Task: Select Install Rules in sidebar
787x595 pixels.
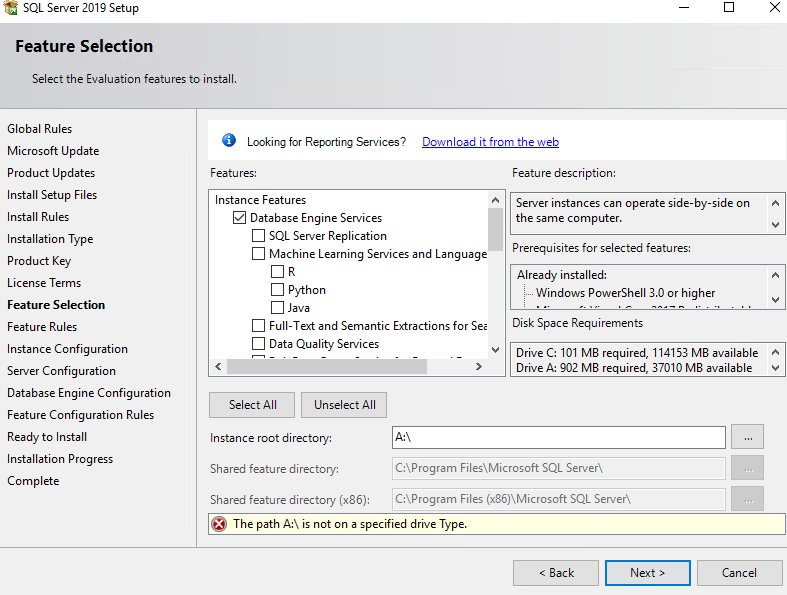Action: point(38,217)
